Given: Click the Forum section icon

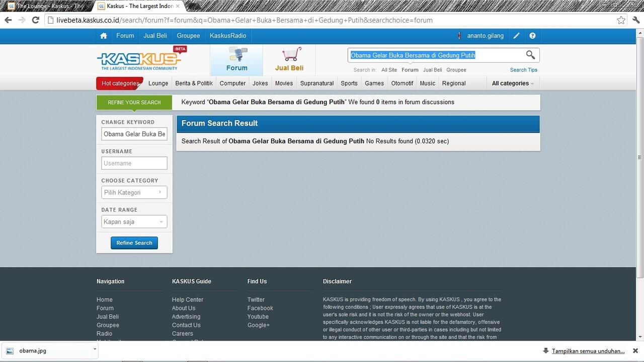Looking at the screenshot, I should pos(237,54).
